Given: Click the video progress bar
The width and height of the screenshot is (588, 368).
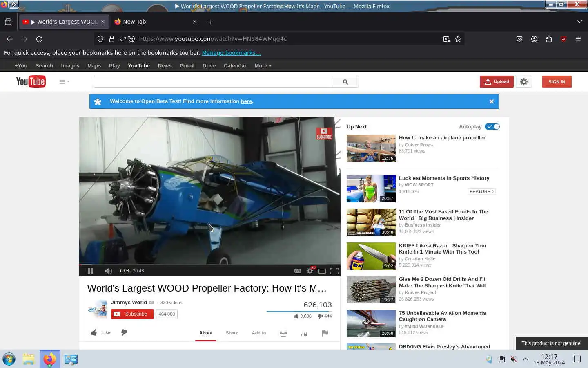Looking at the screenshot, I should pyautogui.click(x=210, y=265).
